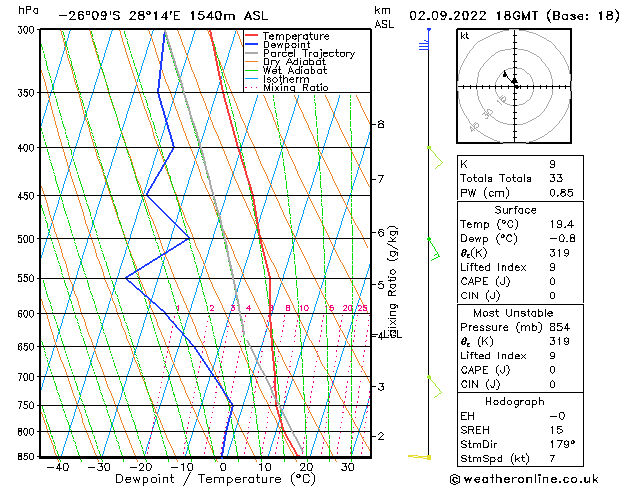The width and height of the screenshot is (629, 486).
Task: Click the 500 hPa pressure axis label
Action: pyautogui.click(x=28, y=239)
